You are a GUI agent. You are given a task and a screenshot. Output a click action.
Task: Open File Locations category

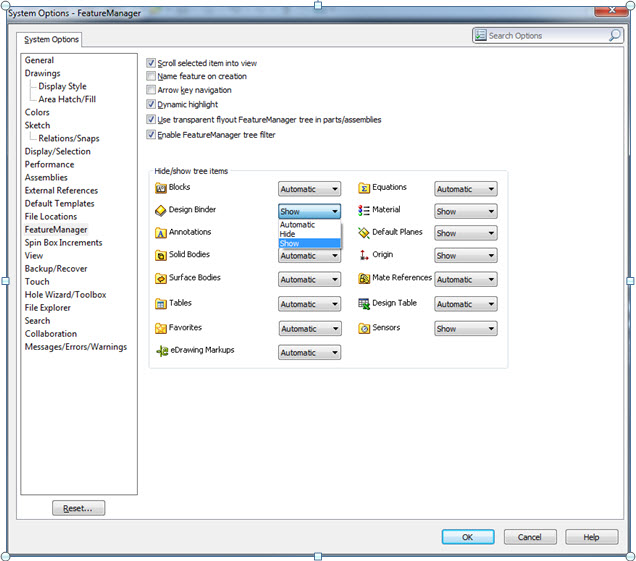coord(51,216)
